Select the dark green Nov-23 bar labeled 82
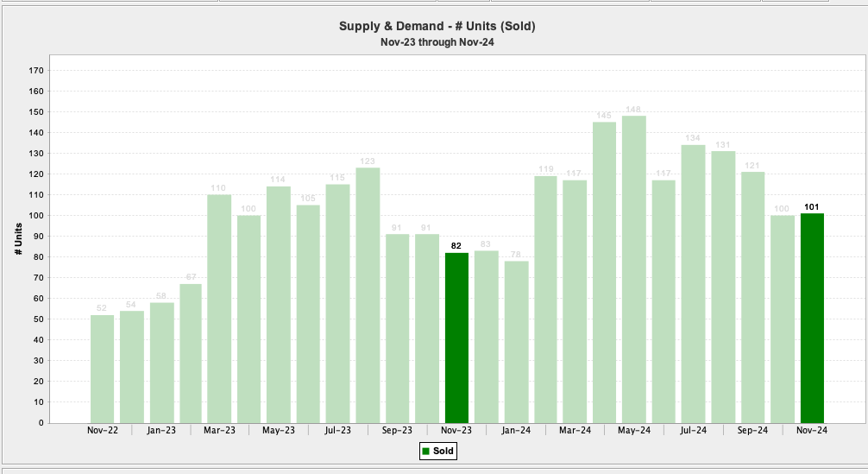Screen dimensions: 868x474 click(x=456, y=337)
